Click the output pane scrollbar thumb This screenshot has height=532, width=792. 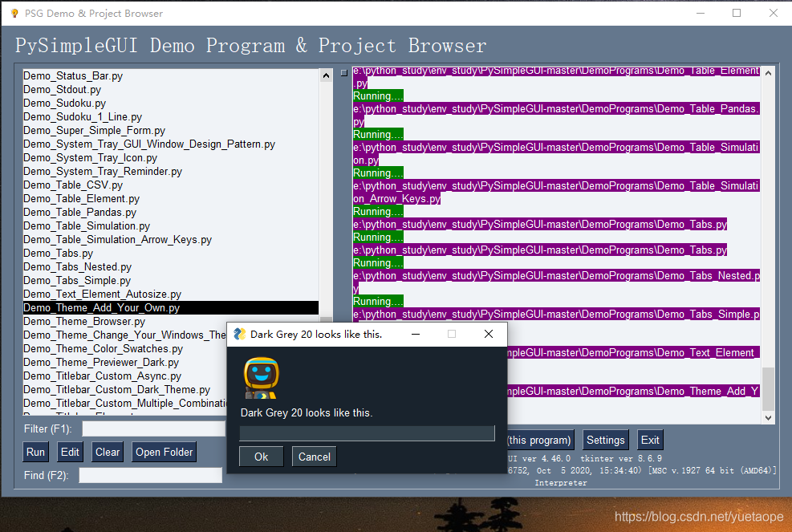[x=768, y=389]
